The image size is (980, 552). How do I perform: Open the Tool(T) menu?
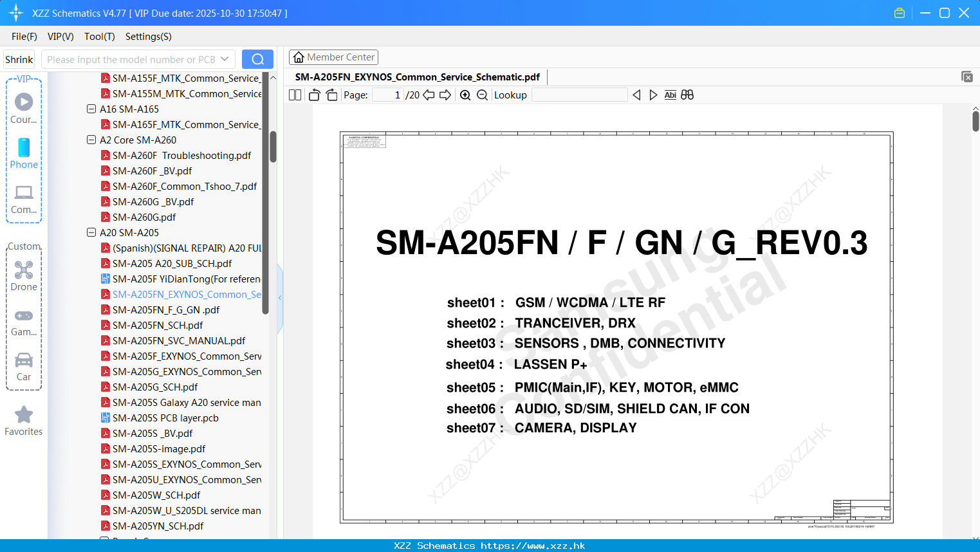pyautogui.click(x=100, y=37)
